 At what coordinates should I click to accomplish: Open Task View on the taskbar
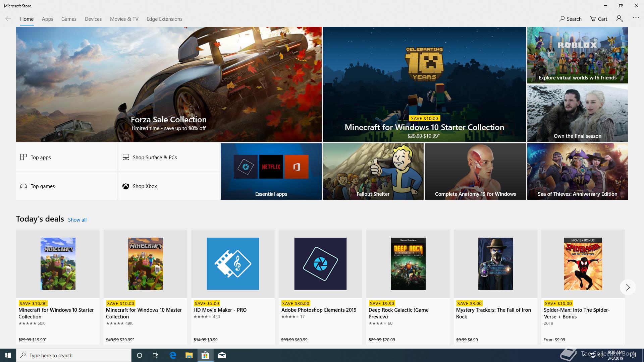[156, 355]
